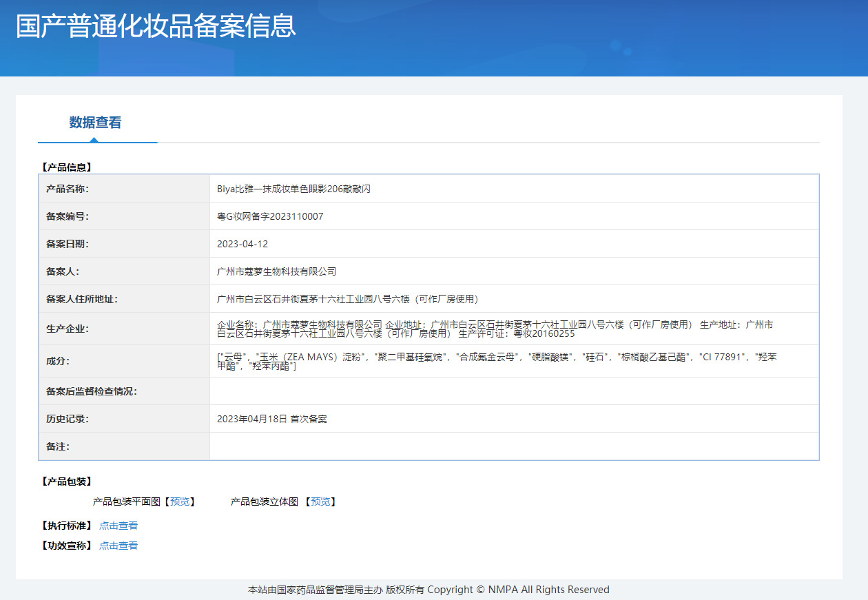Click the page title 国产普通化妆品备案信息
Viewport: 868px width, 600px height.
pyautogui.click(x=156, y=25)
